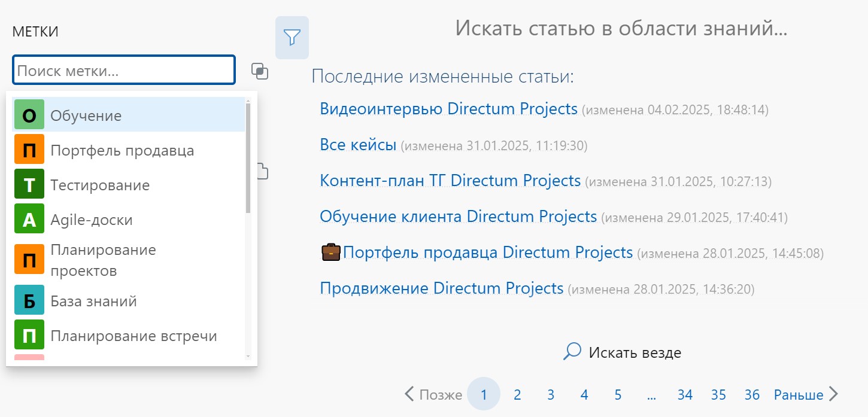
Task: Open the Все кейсы article link
Action: 358,145
